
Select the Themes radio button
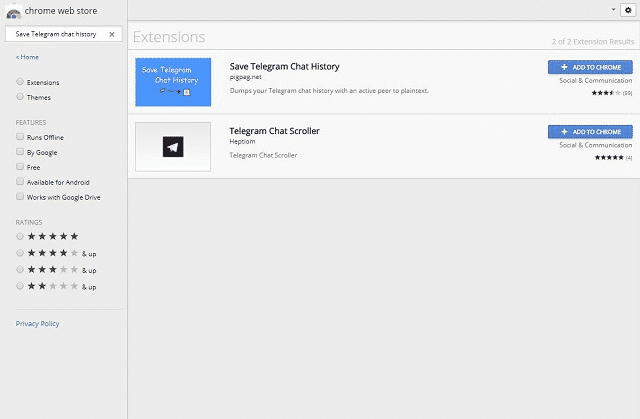[x=20, y=97]
